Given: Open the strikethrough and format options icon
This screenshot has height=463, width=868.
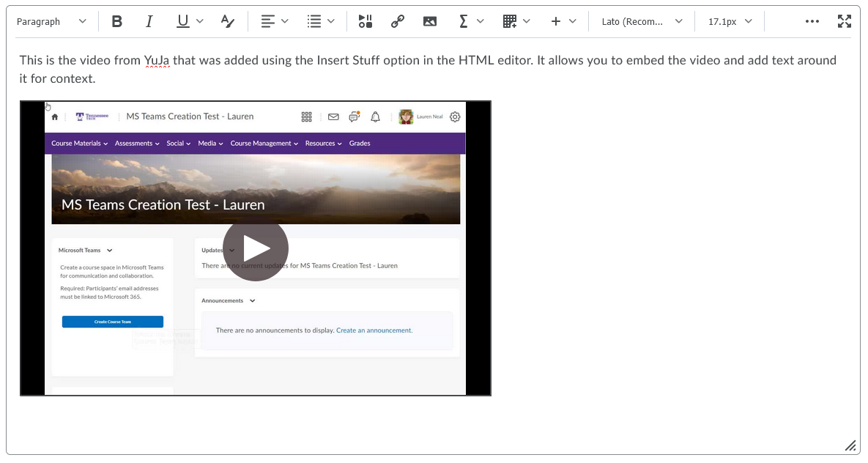Looking at the screenshot, I should (x=228, y=21).
